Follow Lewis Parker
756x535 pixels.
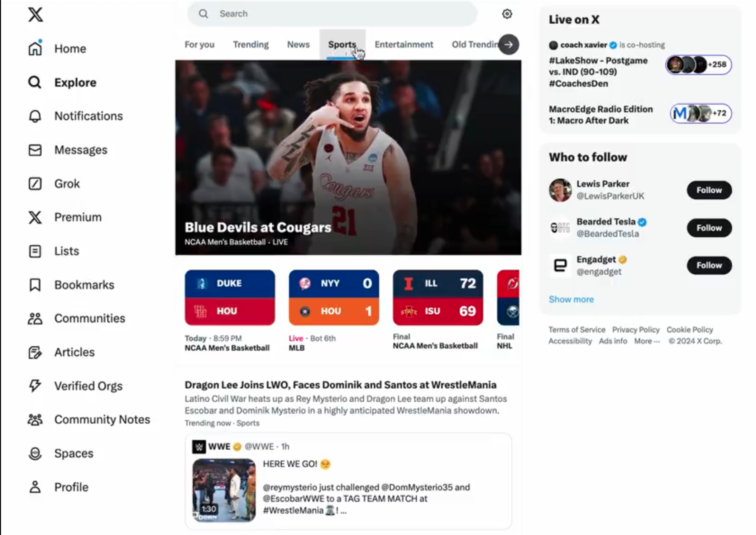tap(709, 190)
